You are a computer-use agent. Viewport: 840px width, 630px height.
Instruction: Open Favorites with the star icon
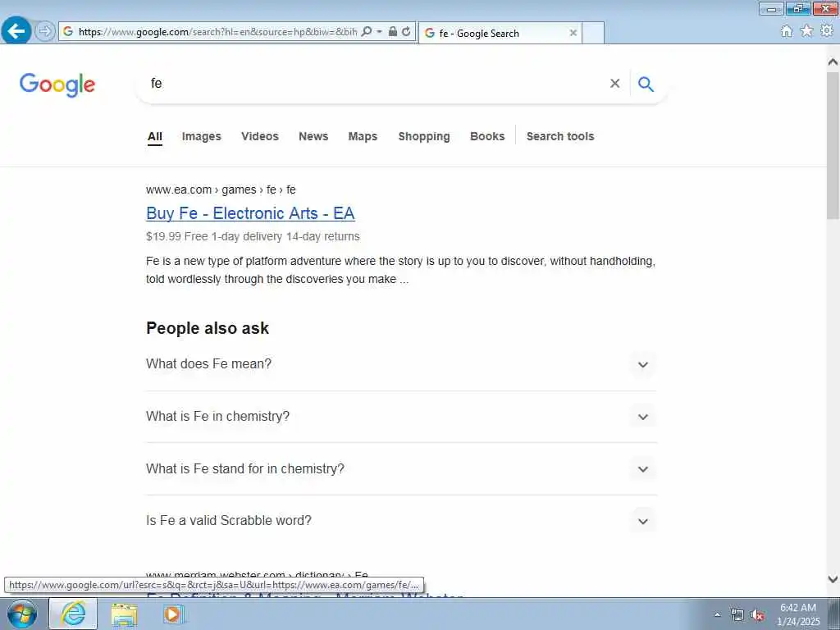(x=806, y=31)
